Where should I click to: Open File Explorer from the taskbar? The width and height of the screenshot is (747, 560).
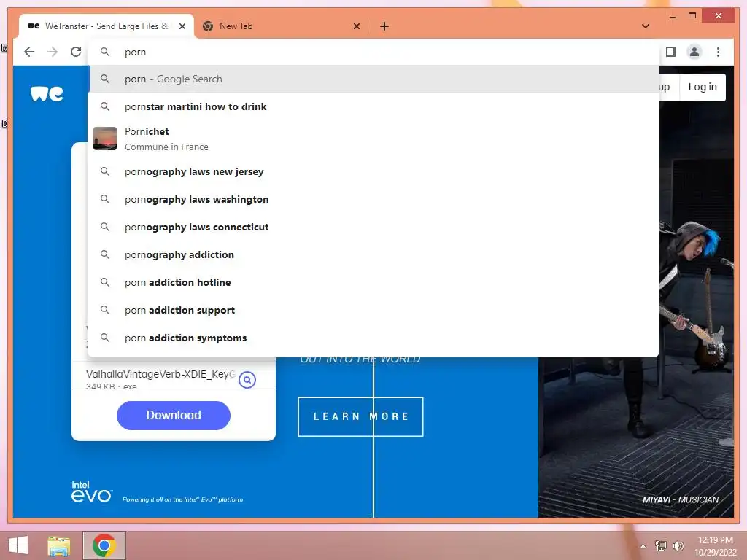(59, 545)
